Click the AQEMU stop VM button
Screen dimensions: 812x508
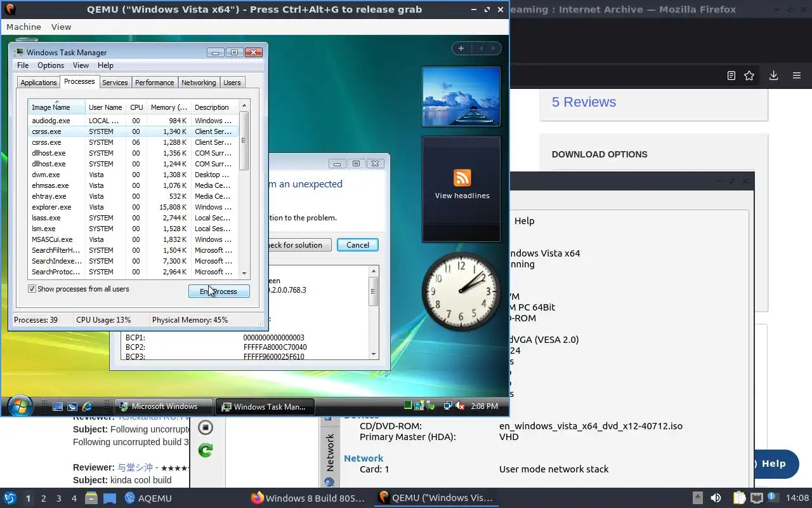pos(205,427)
